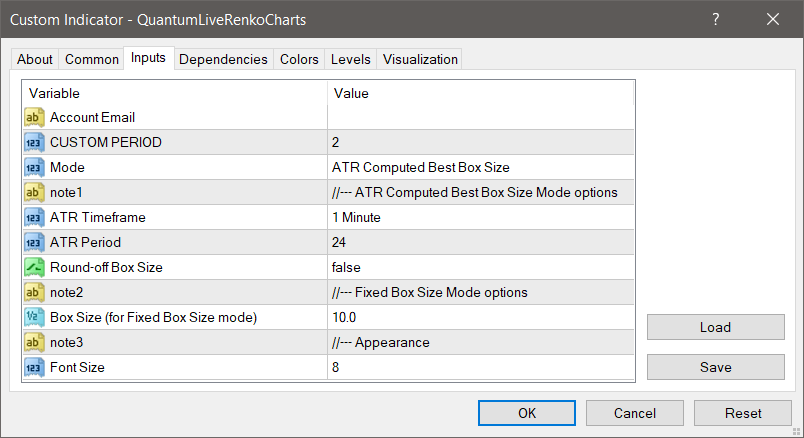
Task: Open the Visualization tab
Action: (420, 59)
